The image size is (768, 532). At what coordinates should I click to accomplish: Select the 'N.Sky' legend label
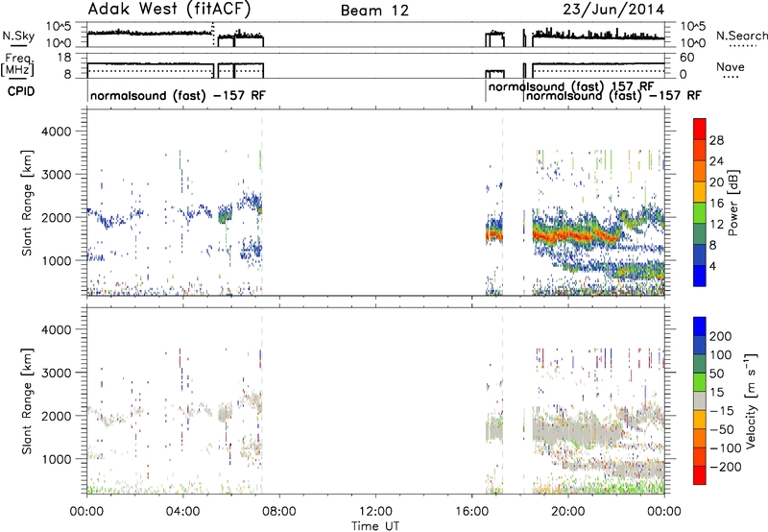[x=18, y=36]
